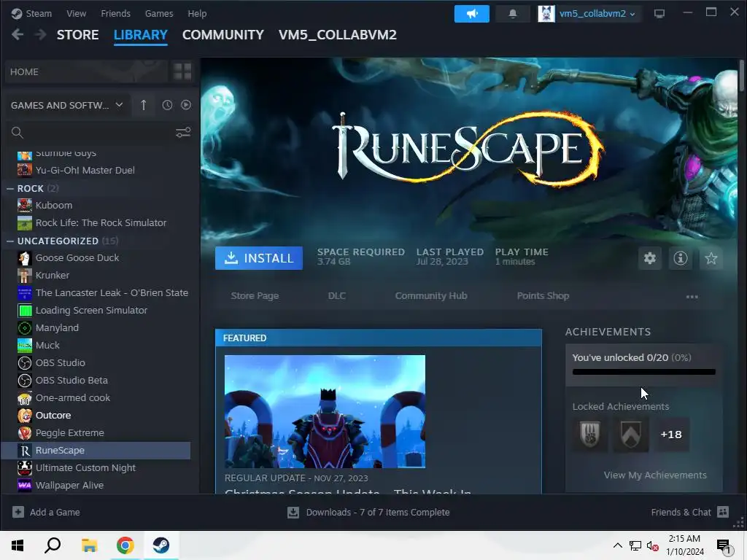Click the Downloads tray icon
Viewport: 747px width, 560px height.
[x=293, y=512]
